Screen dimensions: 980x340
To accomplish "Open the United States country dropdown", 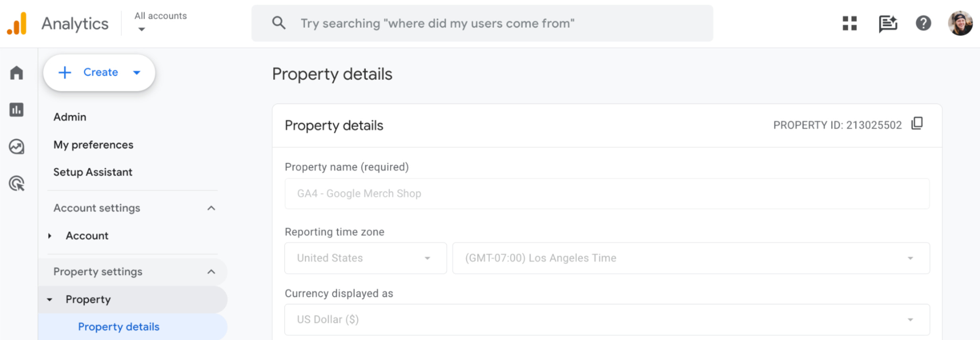I will pos(366,258).
